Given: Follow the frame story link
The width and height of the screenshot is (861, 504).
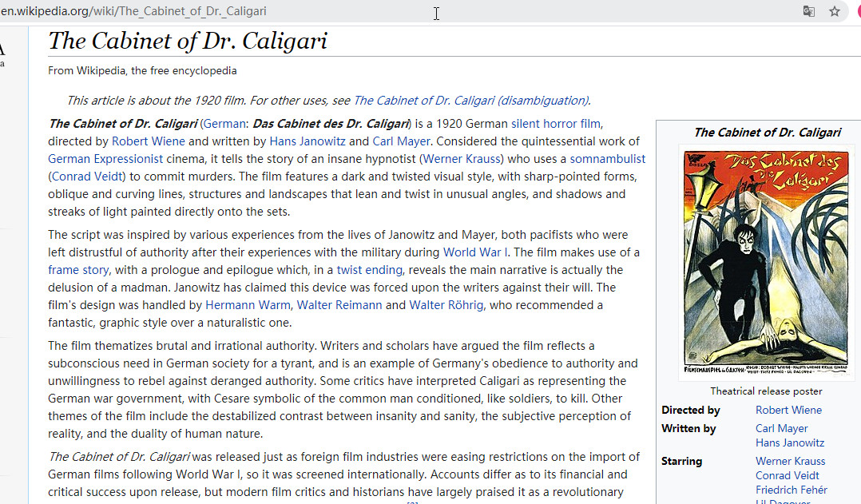Looking at the screenshot, I should pos(78,269).
